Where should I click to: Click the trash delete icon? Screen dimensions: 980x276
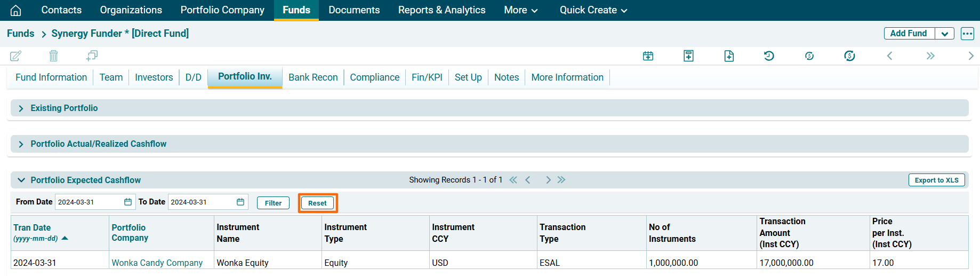53,56
